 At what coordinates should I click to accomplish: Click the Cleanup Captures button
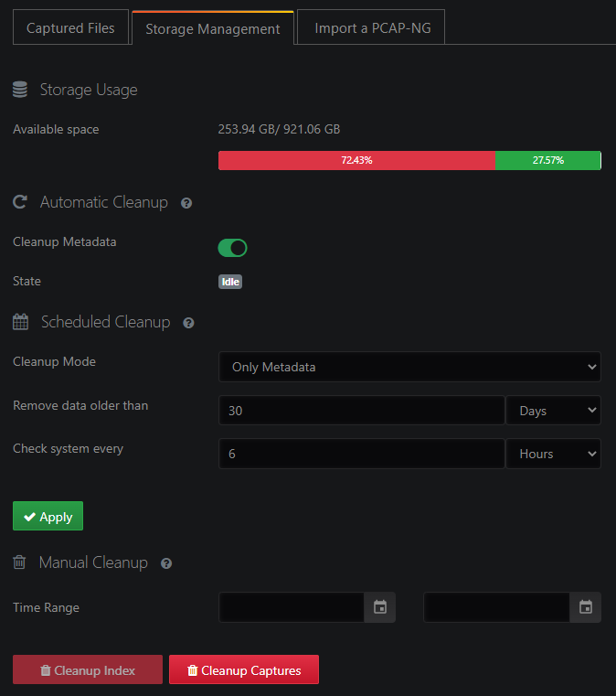click(243, 670)
